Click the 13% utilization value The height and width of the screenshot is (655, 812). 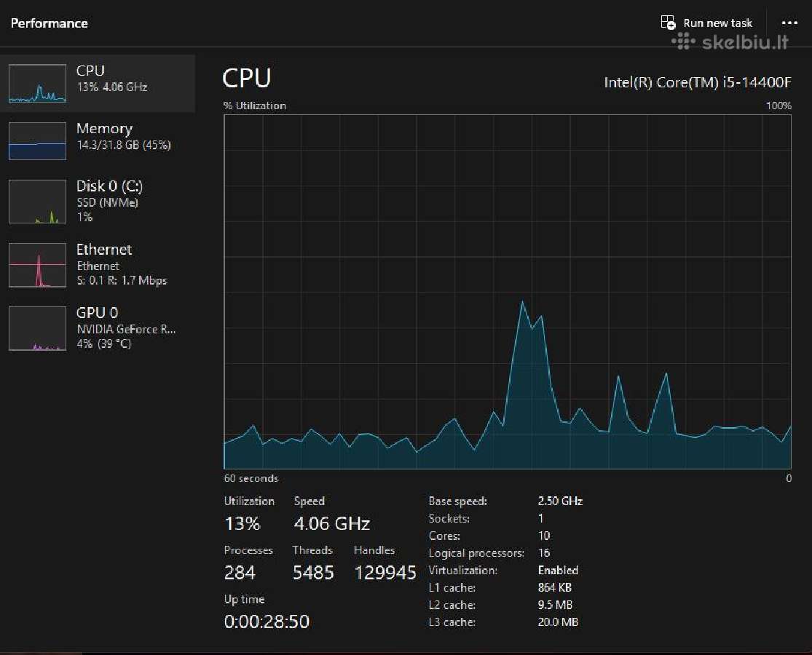(x=243, y=523)
